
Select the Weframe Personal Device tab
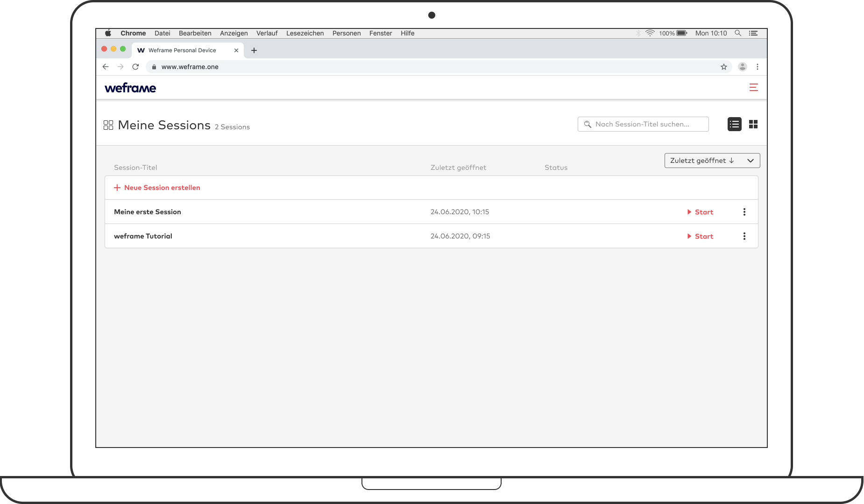(187, 50)
